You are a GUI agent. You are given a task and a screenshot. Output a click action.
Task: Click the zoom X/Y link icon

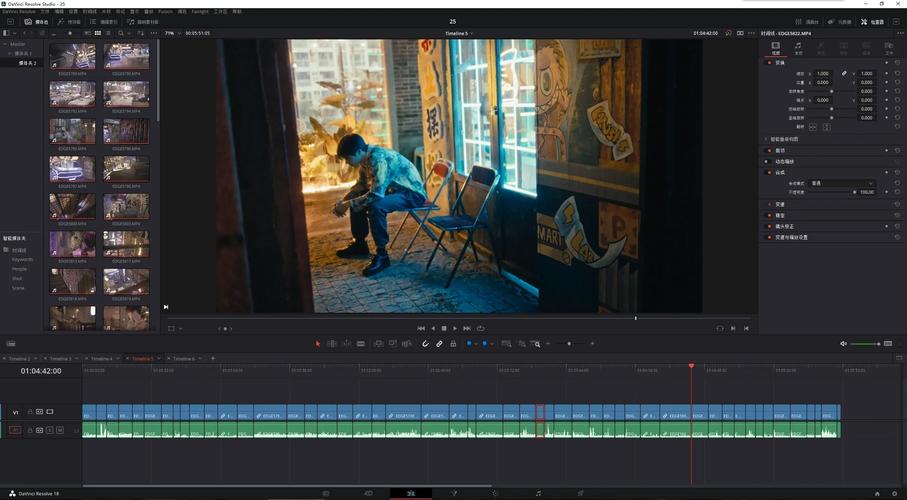tap(844, 73)
